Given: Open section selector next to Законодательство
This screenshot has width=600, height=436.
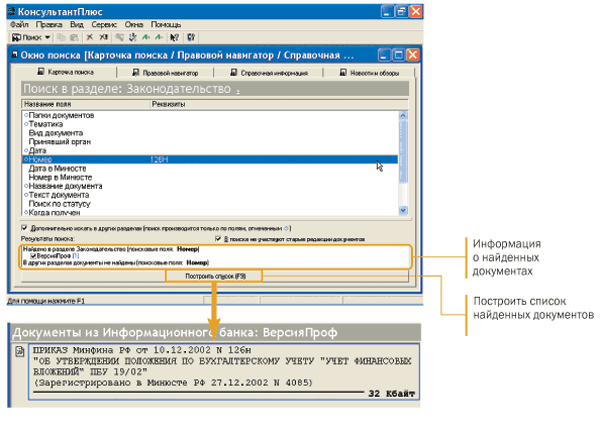Looking at the screenshot, I should tap(238, 91).
